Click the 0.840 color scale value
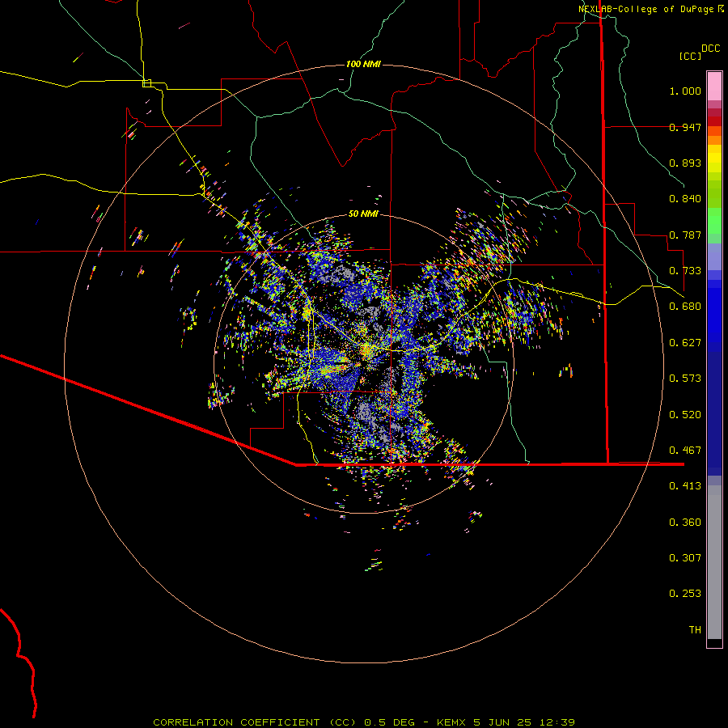 tap(685, 199)
